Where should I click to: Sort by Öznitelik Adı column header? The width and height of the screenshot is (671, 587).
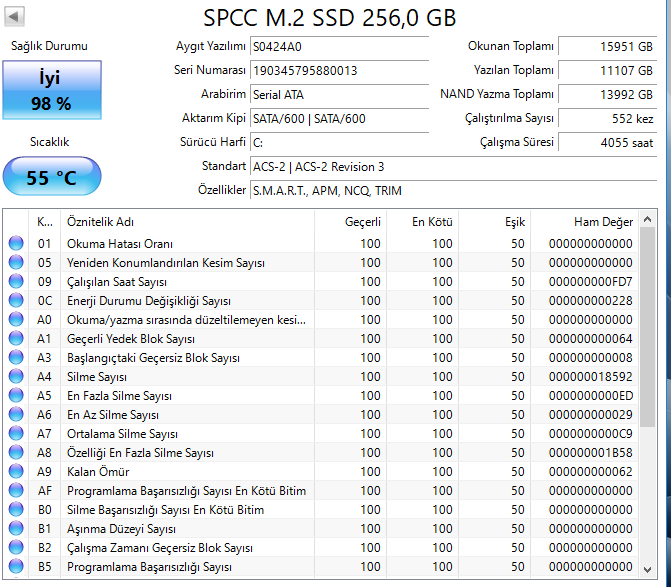click(x=187, y=222)
